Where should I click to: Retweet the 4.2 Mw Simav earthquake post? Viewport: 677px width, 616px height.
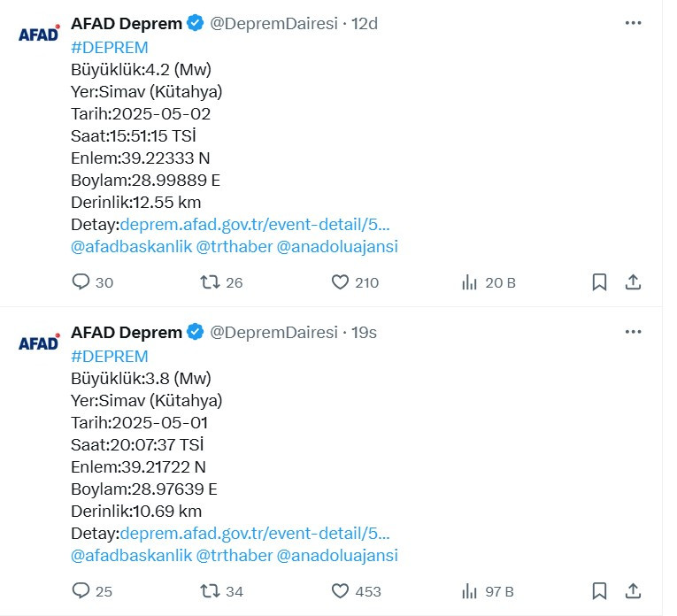click(221, 282)
